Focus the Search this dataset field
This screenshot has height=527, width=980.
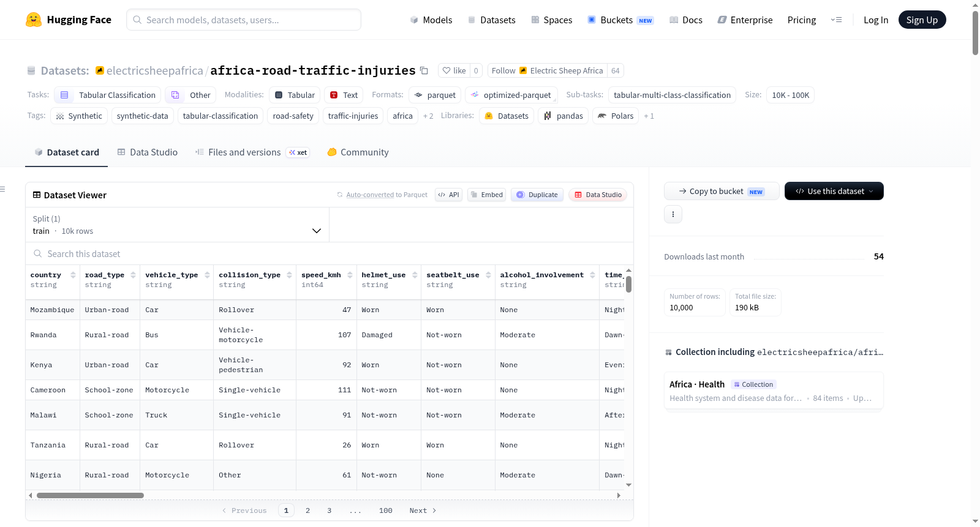(330, 253)
